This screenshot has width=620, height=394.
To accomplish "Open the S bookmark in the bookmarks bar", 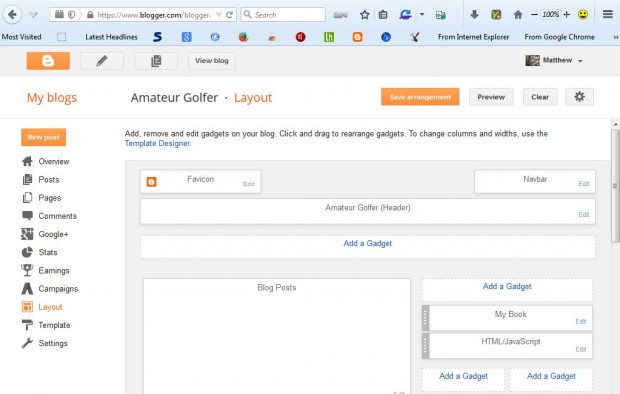I will 157,37.
